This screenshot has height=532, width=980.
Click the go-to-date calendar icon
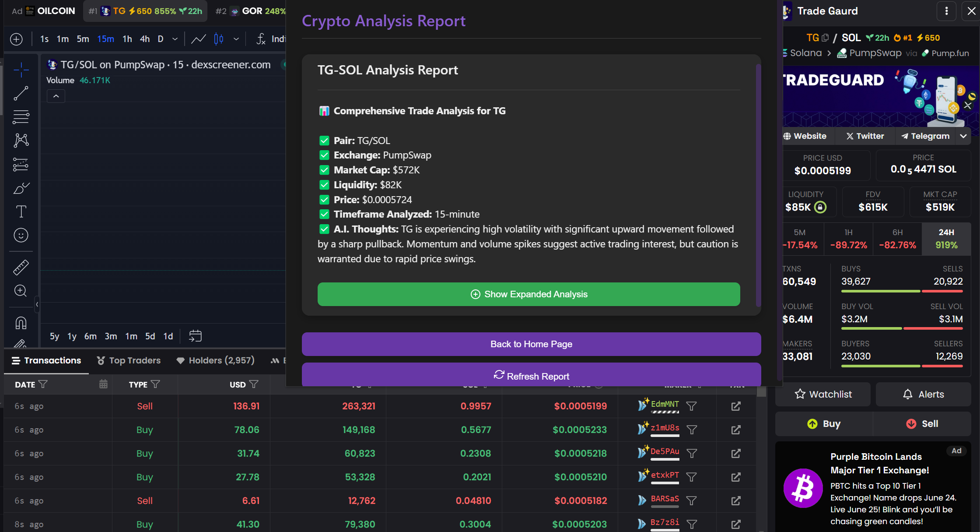pyautogui.click(x=195, y=336)
